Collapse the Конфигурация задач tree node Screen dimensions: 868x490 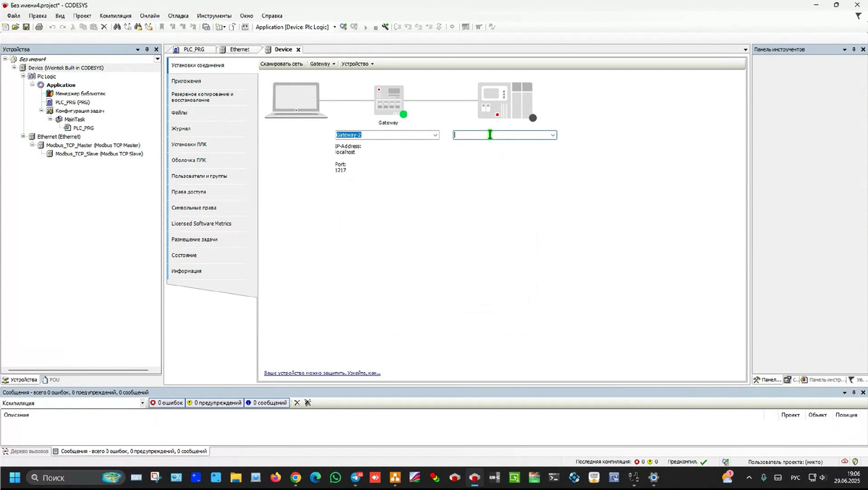[x=41, y=111]
